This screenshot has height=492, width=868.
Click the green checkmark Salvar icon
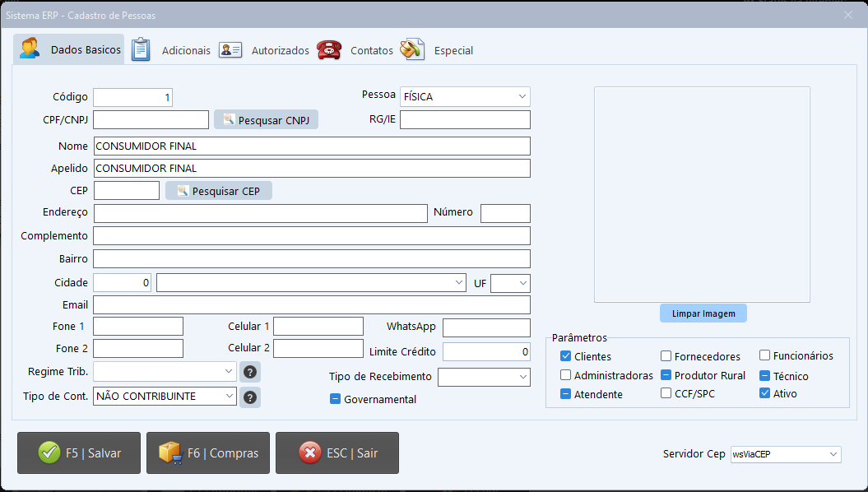49,453
